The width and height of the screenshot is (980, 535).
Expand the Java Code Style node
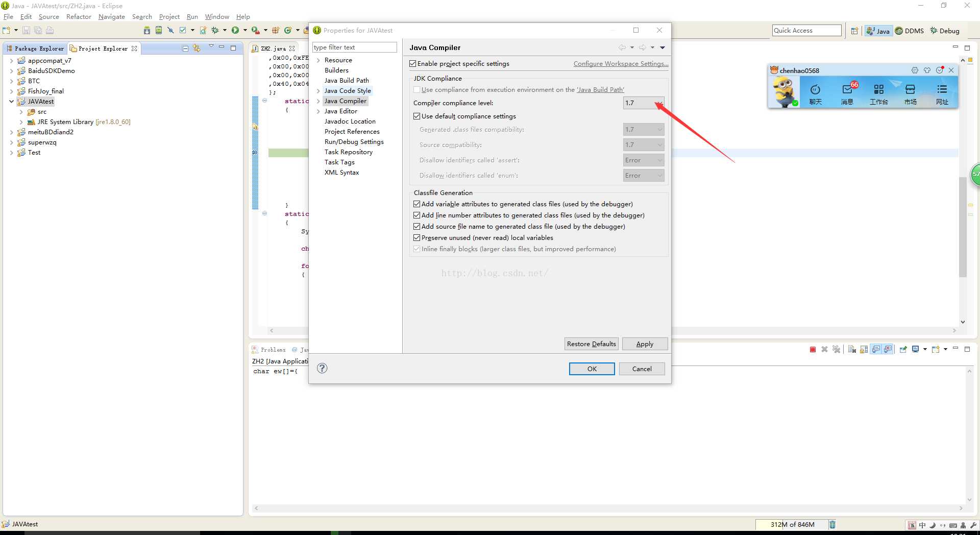pos(318,91)
